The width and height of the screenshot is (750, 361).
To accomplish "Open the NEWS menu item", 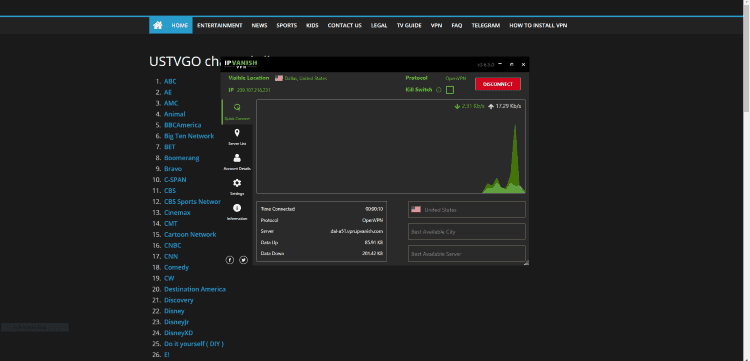I will pos(259,25).
